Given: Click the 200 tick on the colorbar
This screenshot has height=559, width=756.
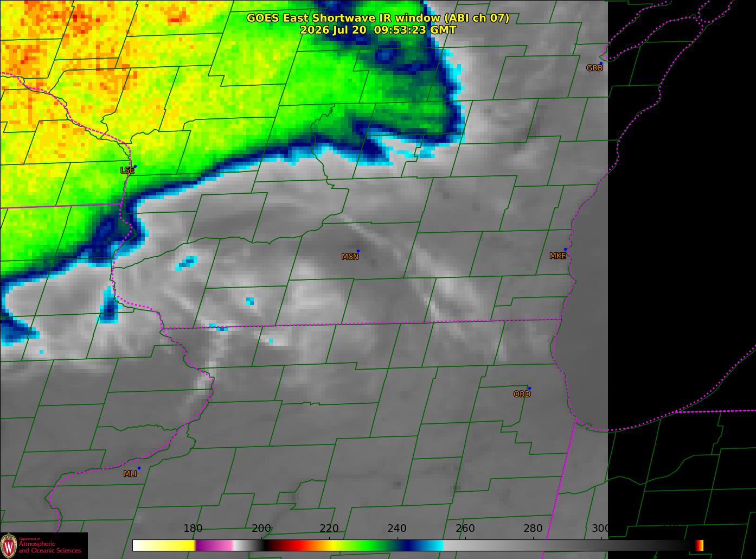Looking at the screenshot, I should (261, 529).
